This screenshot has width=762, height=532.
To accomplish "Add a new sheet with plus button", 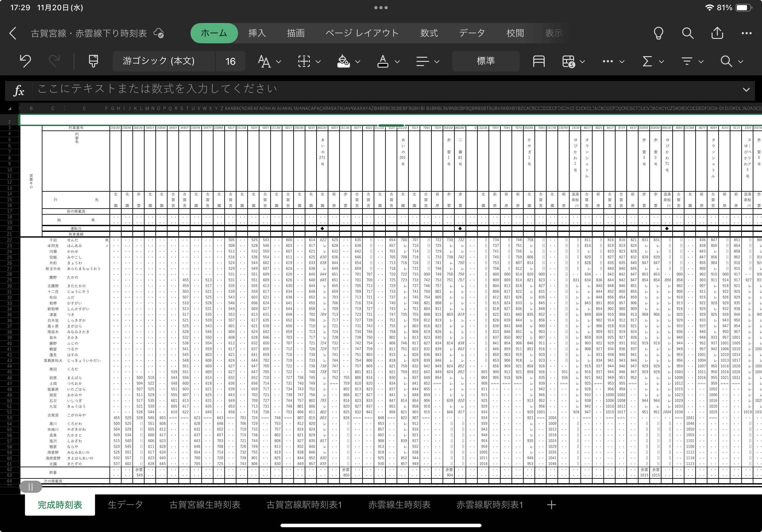I will tap(551, 505).
